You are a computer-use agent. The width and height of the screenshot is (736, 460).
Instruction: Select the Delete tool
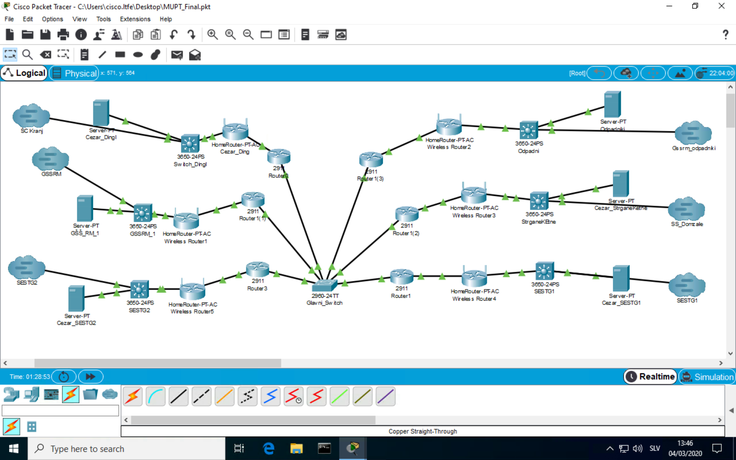pyautogui.click(x=46, y=55)
